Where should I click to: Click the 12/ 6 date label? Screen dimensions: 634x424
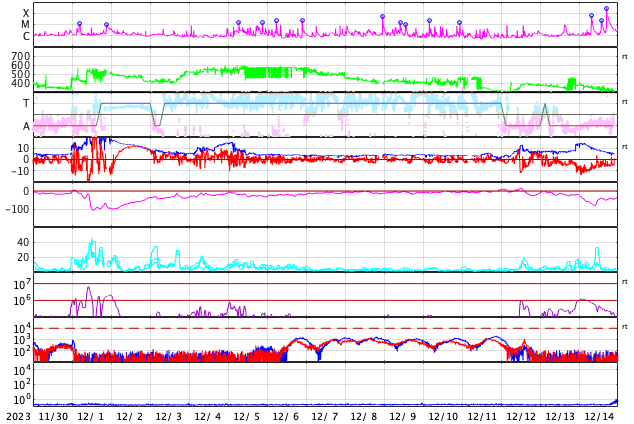[x=286, y=417]
